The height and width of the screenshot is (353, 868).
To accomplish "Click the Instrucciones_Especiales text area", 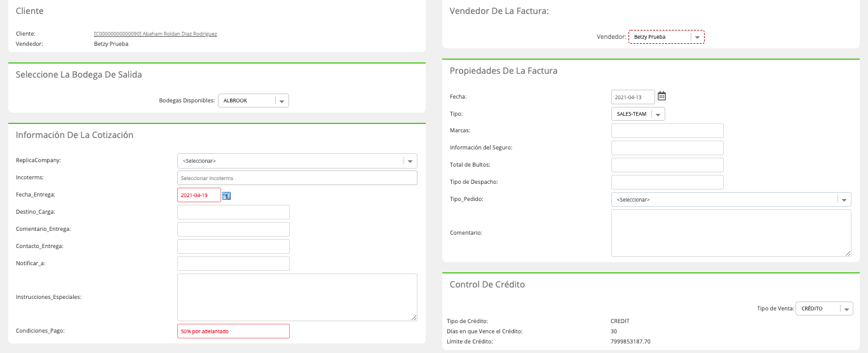I will (x=297, y=297).
